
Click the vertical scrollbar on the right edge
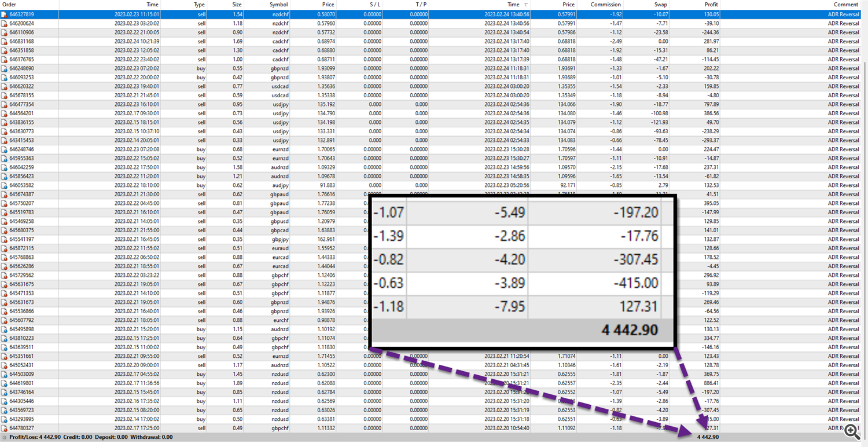click(x=865, y=232)
